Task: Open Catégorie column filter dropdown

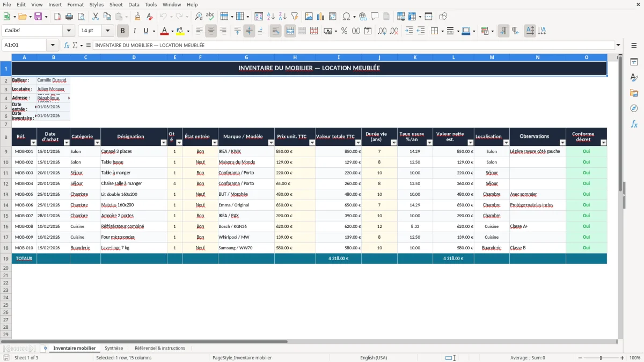Action: [x=97, y=143]
